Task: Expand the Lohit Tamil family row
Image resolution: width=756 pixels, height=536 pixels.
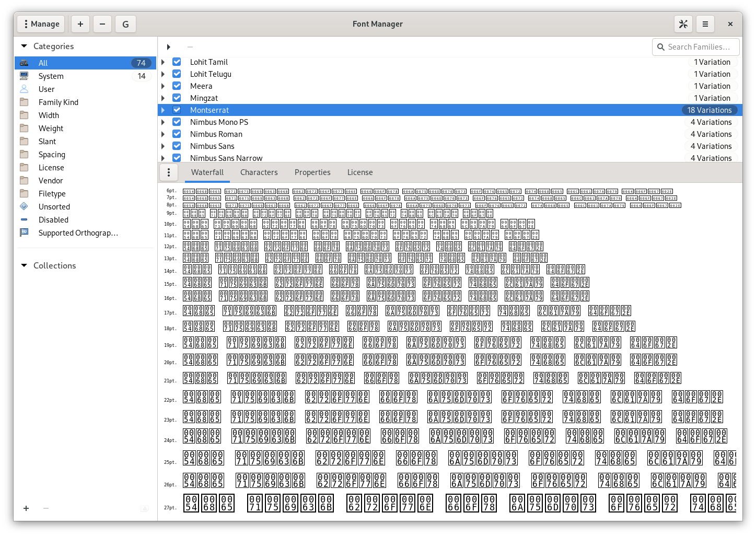Action: (x=163, y=62)
